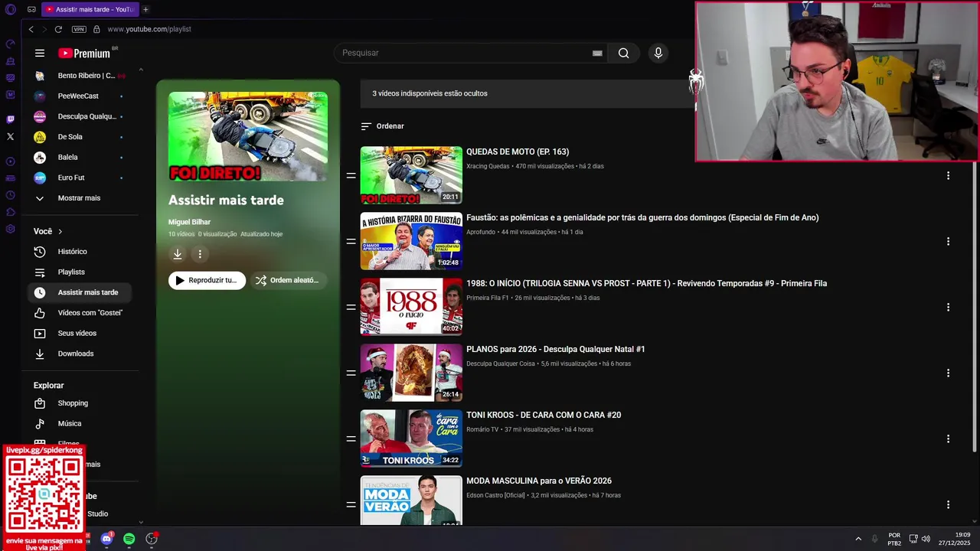This screenshot has width=980, height=551.
Task: Open Discord from the taskbar
Action: [106, 539]
